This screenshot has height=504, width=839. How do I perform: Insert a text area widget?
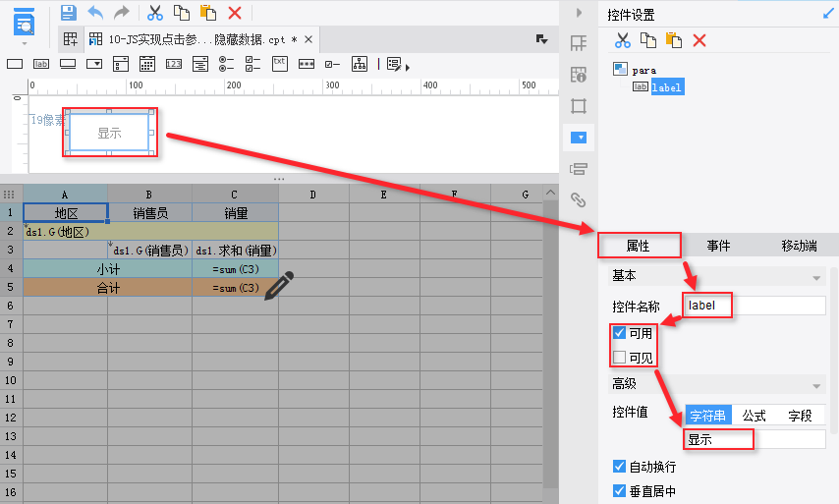(x=280, y=64)
